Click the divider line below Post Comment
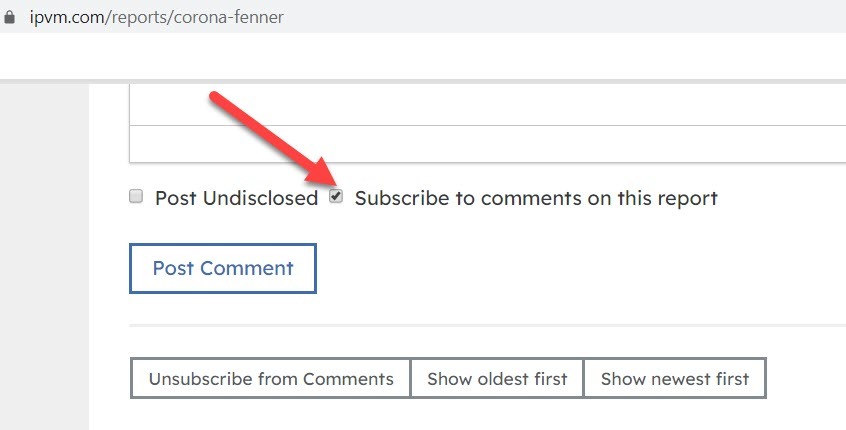The width and height of the screenshot is (846, 430). click(x=488, y=325)
